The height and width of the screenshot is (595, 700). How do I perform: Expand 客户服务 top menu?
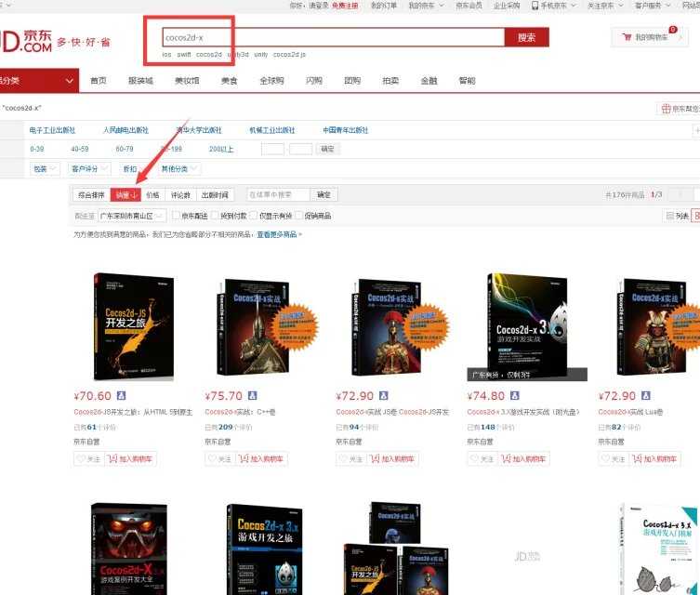pos(653,6)
